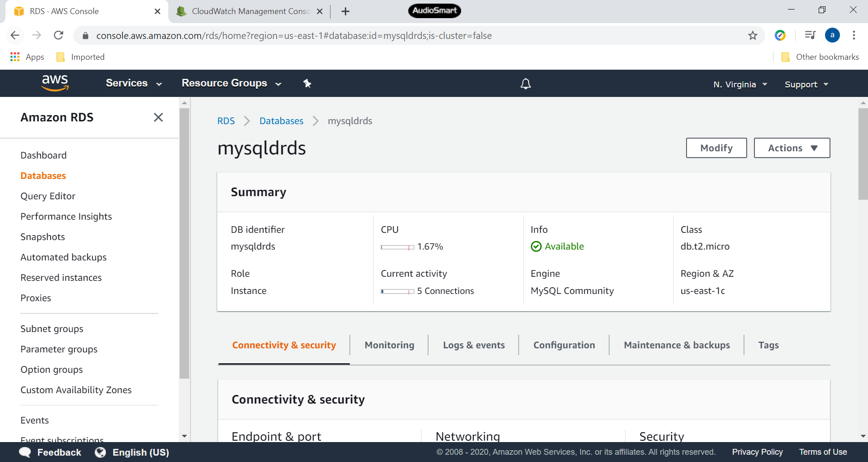
Task: Open the Chrome Apps grid icon
Action: point(15,57)
